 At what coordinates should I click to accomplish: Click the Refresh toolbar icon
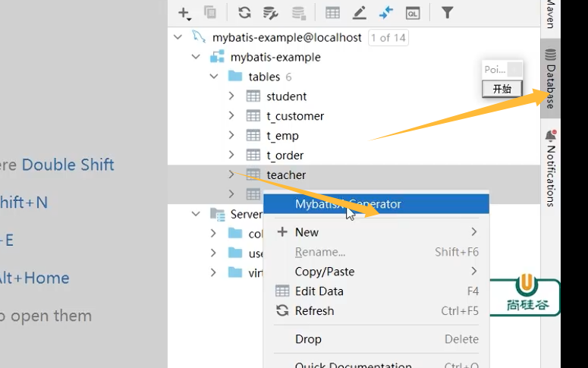coord(244,13)
